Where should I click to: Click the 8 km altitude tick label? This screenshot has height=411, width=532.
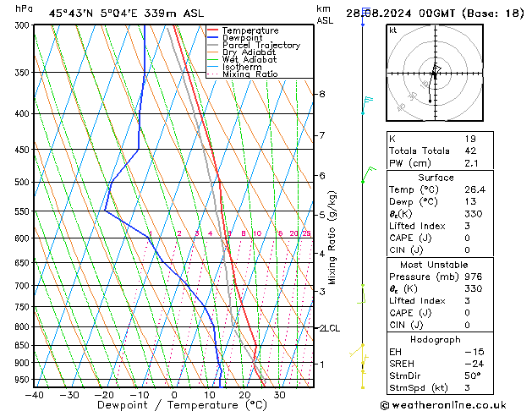click(x=321, y=94)
